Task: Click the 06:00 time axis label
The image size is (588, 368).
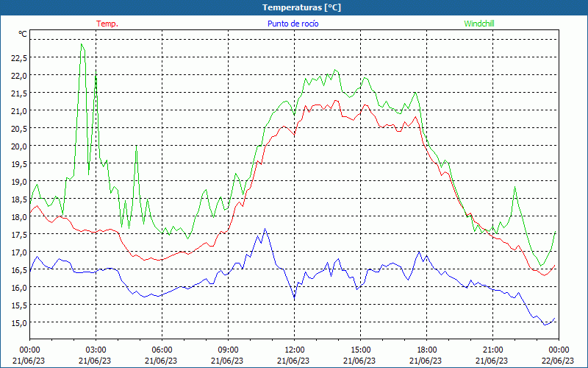Action: 162,350
